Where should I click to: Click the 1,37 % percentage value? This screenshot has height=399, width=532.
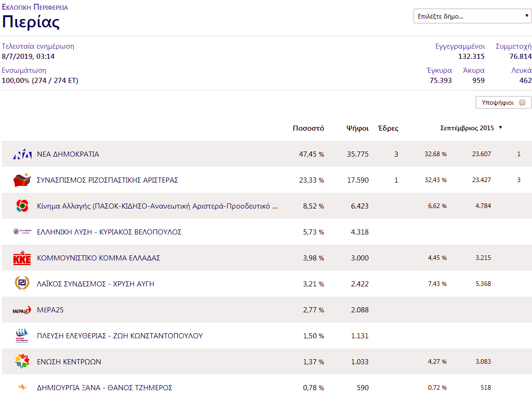click(313, 362)
